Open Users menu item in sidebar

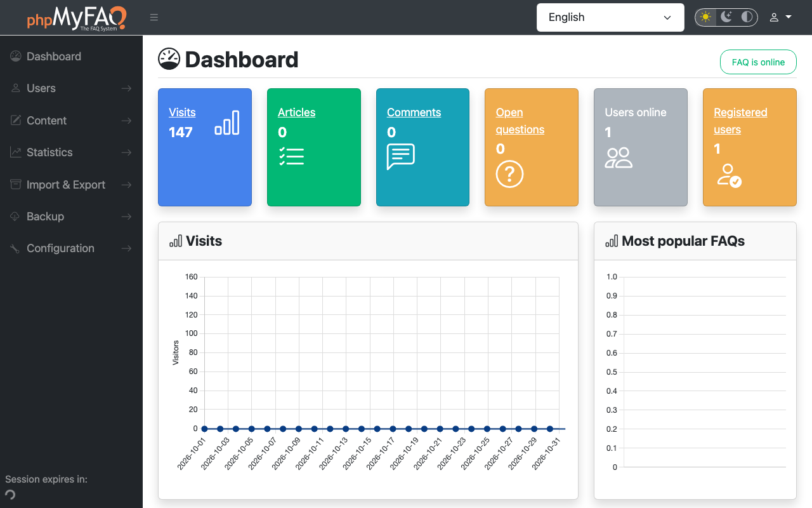71,88
